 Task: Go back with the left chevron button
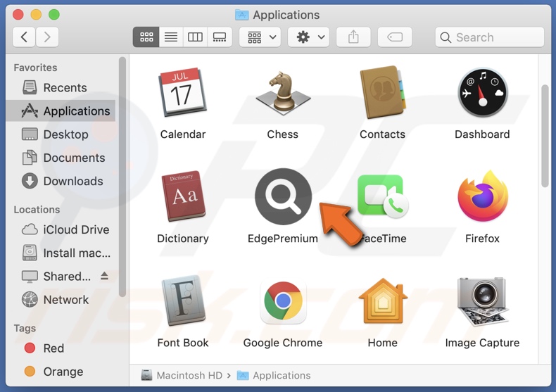[24, 37]
